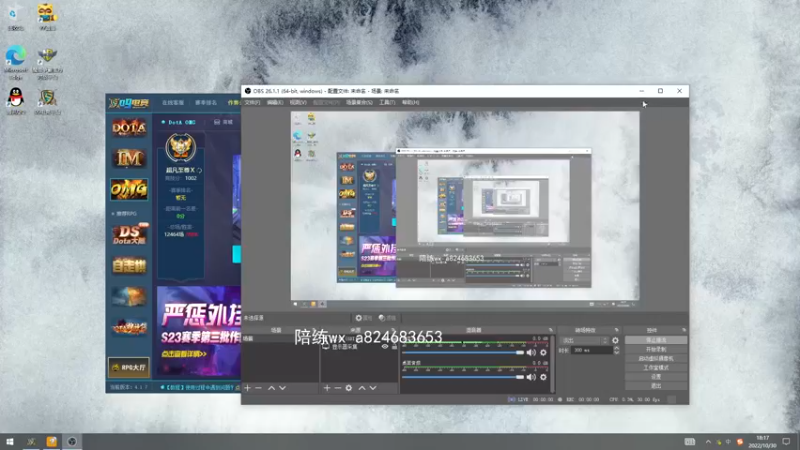The height and width of the screenshot is (450, 800).
Task: Open the 帮助(H) menu in OBS
Action: (x=410, y=103)
